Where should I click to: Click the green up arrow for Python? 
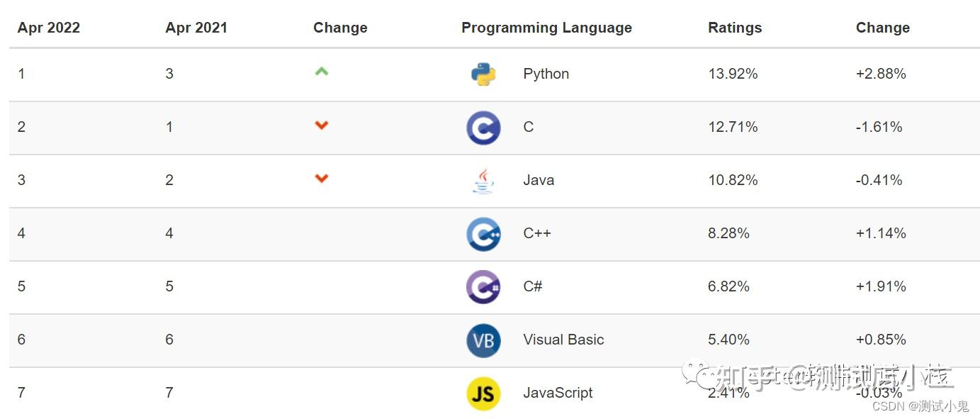click(x=322, y=72)
